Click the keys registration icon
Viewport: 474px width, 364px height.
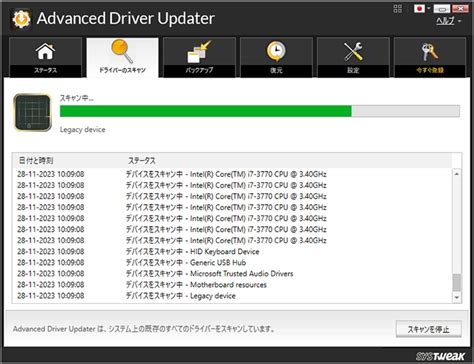pyautogui.click(x=430, y=52)
